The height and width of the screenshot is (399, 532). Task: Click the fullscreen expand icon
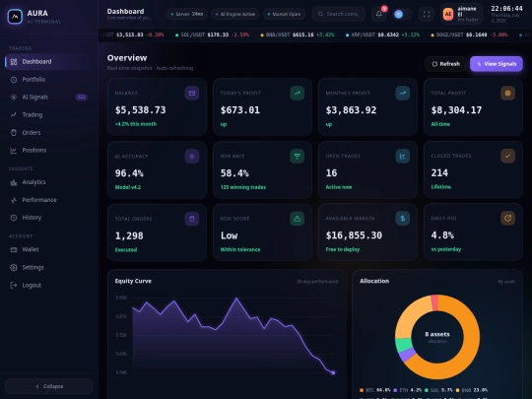tap(427, 14)
